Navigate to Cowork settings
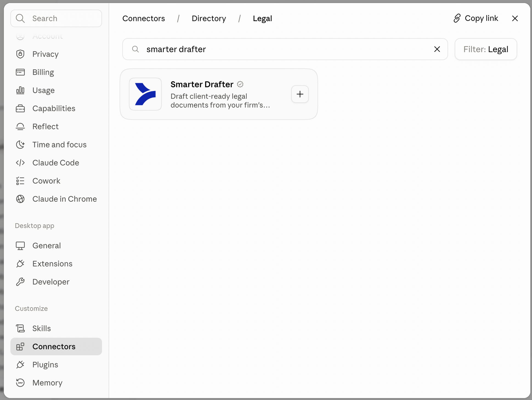This screenshot has height=400, width=532. point(56,181)
